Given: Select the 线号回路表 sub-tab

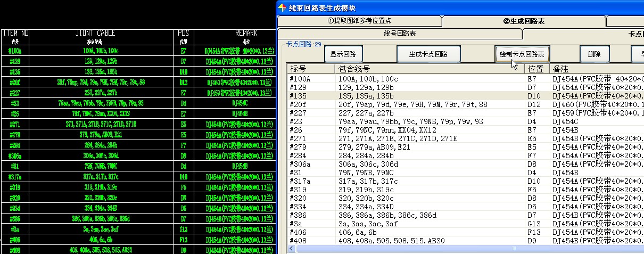Looking at the screenshot, I should pyautogui.click(x=400, y=34).
